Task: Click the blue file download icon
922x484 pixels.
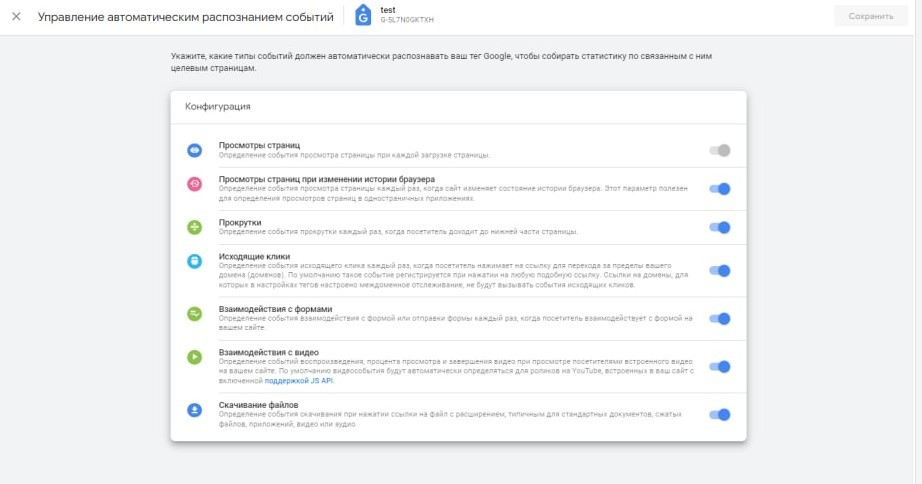Action: pos(195,410)
